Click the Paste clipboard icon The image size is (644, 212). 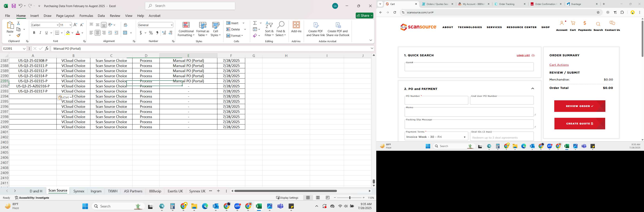10,25
